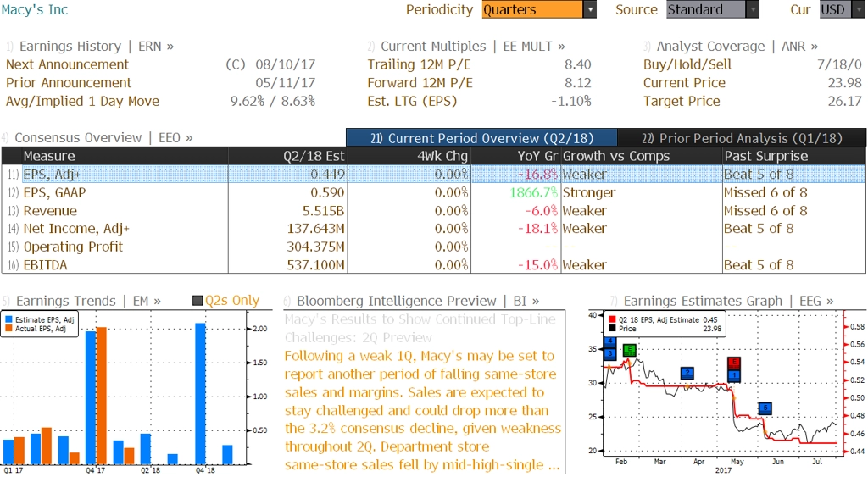Switch to Prior Period Analysis (Q1/18) tab
The image size is (868, 477).
tap(742, 138)
